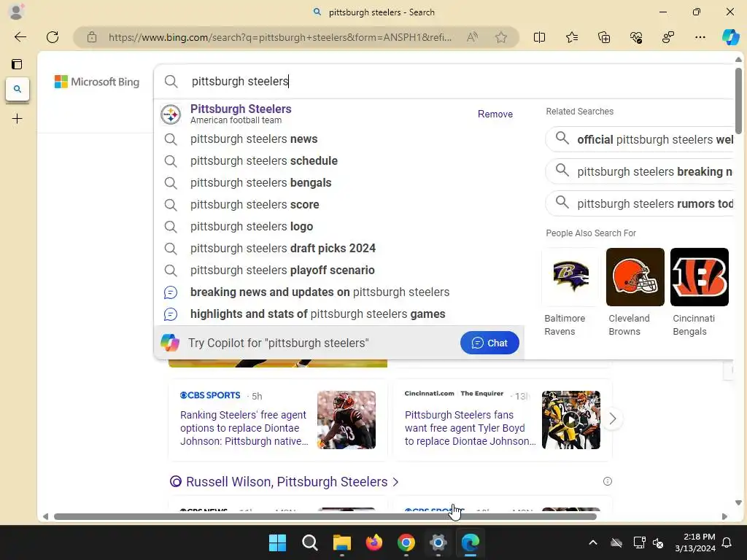Open related search pittsburgh steelers rumors today
This screenshot has width=747, height=560.
pos(639,204)
